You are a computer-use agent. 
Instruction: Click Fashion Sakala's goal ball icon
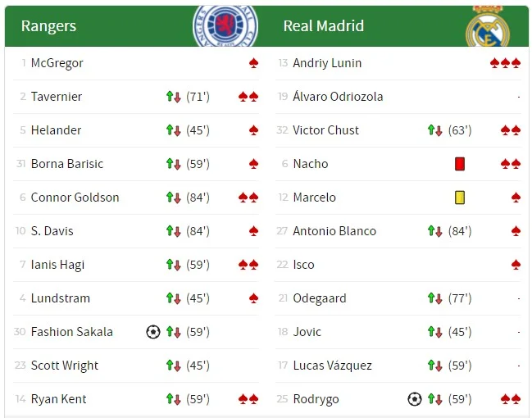(x=152, y=332)
